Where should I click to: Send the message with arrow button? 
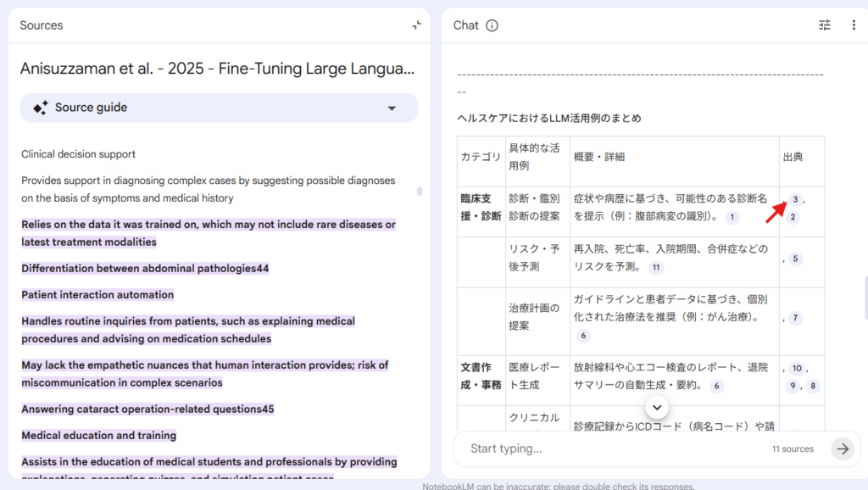[842, 448]
